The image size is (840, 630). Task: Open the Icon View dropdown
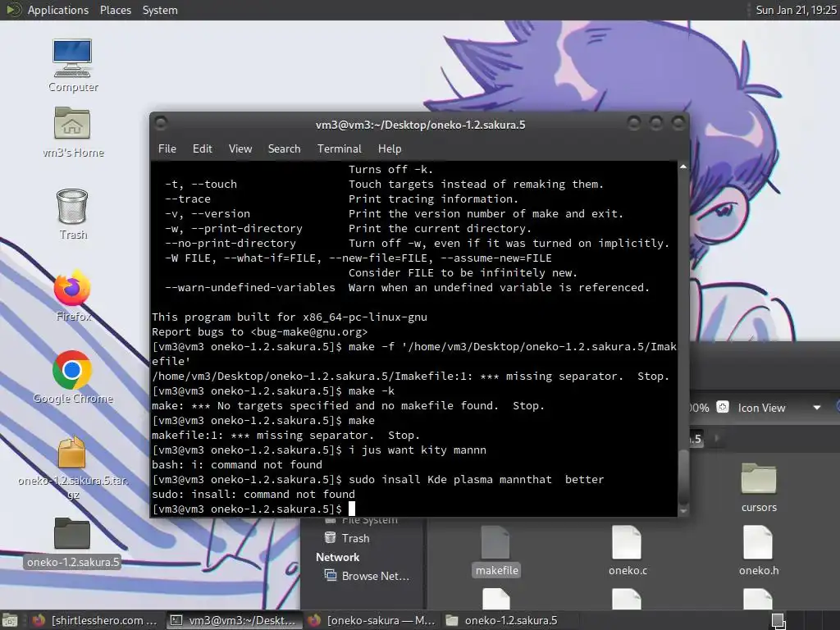[x=779, y=408]
